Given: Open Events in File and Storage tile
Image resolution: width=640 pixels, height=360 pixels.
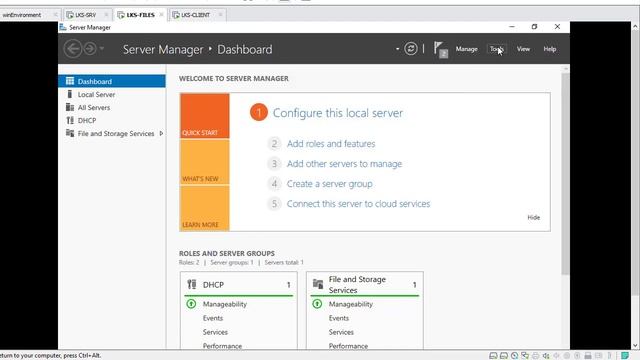Looking at the screenshot, I should tap(339, 318).
